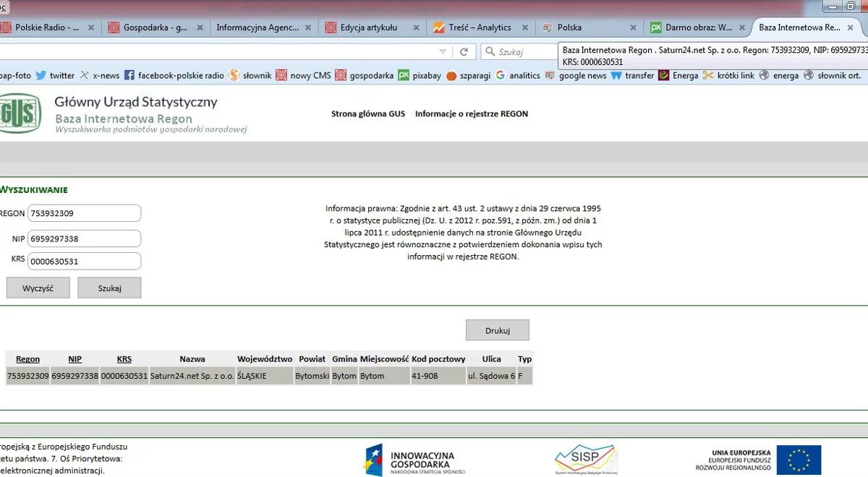Click the Wyczyść button
The image size is (868, 477).
pos(38,288)
